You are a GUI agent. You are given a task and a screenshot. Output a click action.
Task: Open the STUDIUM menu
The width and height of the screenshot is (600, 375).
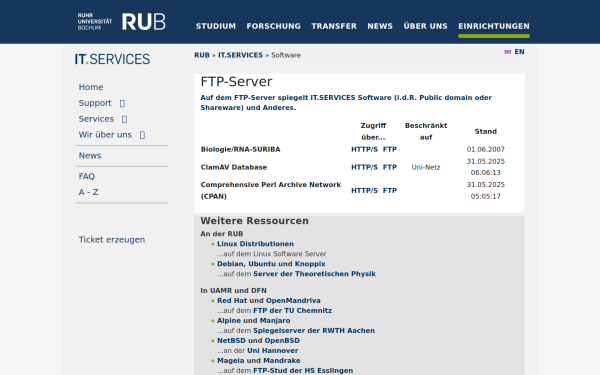point(216,26)
